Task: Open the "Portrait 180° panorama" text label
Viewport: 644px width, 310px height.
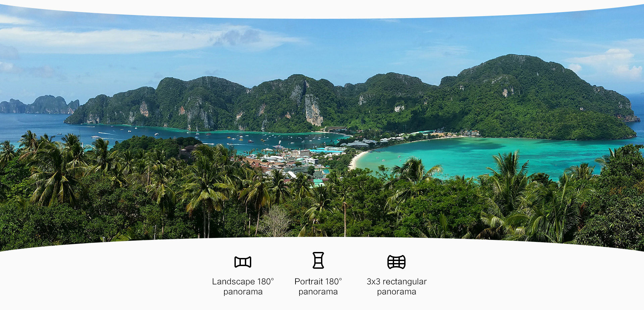Action: point(318,287)
